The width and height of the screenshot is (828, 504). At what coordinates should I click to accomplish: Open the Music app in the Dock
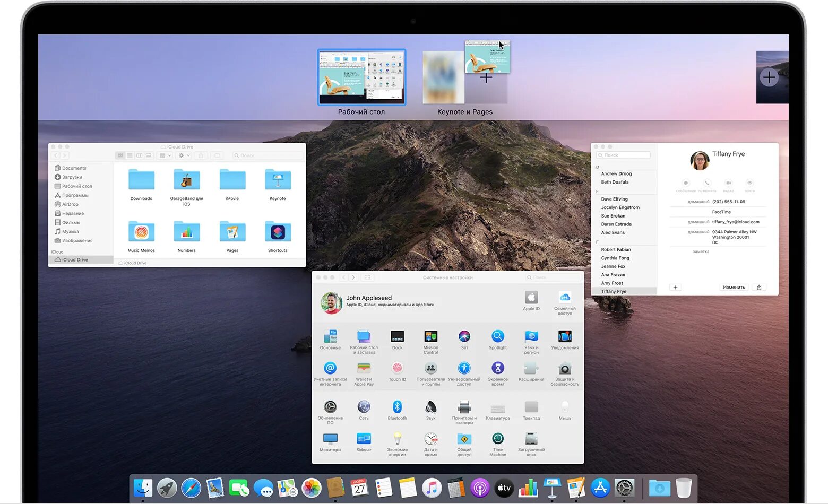pos(432,488)
